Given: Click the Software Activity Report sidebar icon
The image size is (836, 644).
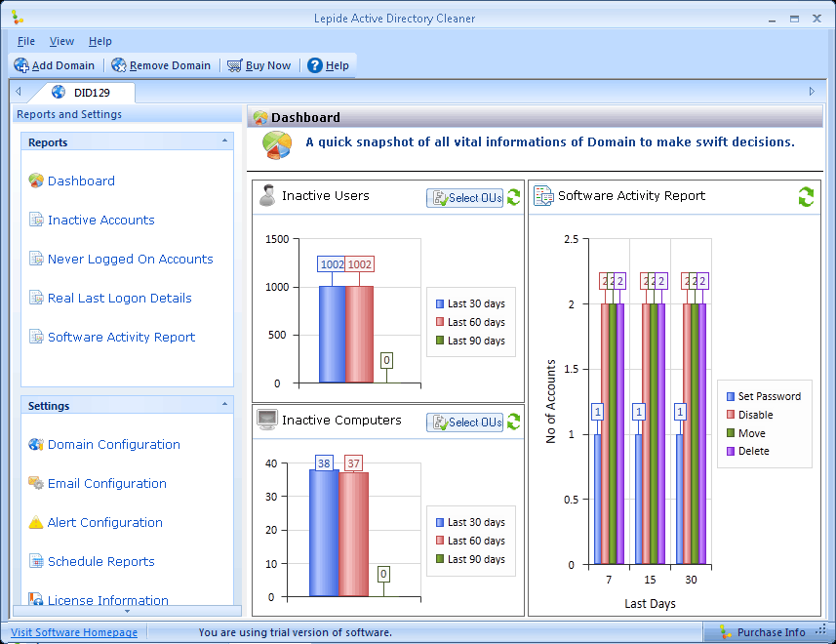Looking at the screenshot, I should (x=36, y=337).
